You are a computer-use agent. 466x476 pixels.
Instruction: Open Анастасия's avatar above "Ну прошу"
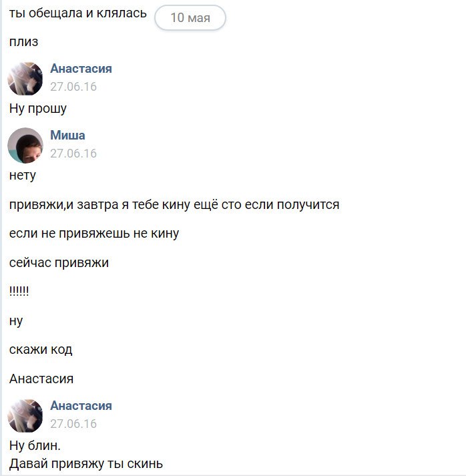pos(25,79)
